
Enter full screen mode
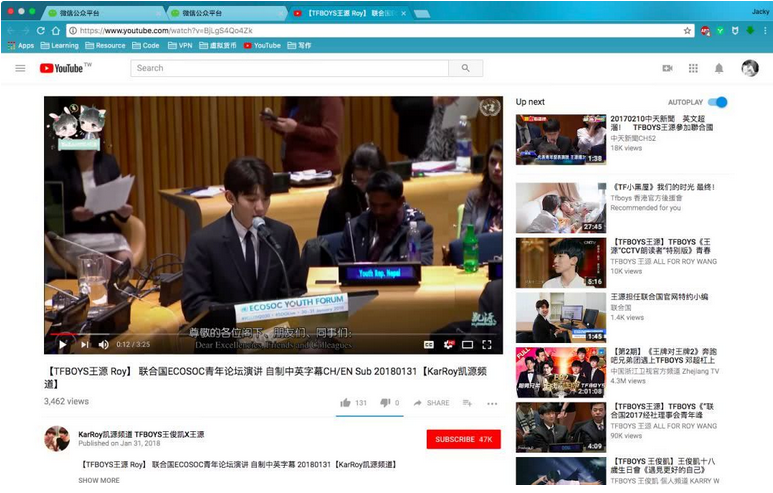(x=487, y=345)
